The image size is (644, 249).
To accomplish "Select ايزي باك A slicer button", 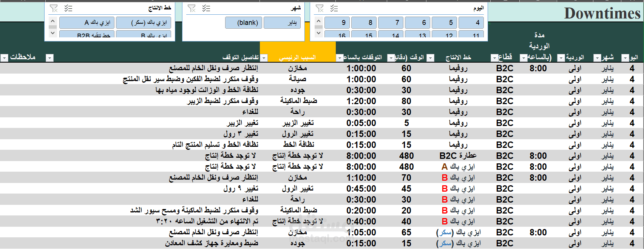I will point(87,23).
